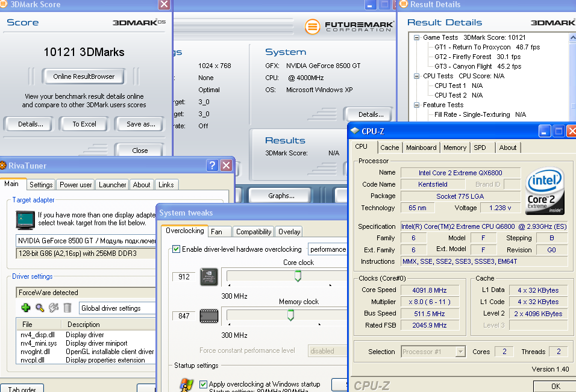Screen dimensions: 576x392
Task: Click the wrench tools icon in driver settings
Action: (54, 308)
